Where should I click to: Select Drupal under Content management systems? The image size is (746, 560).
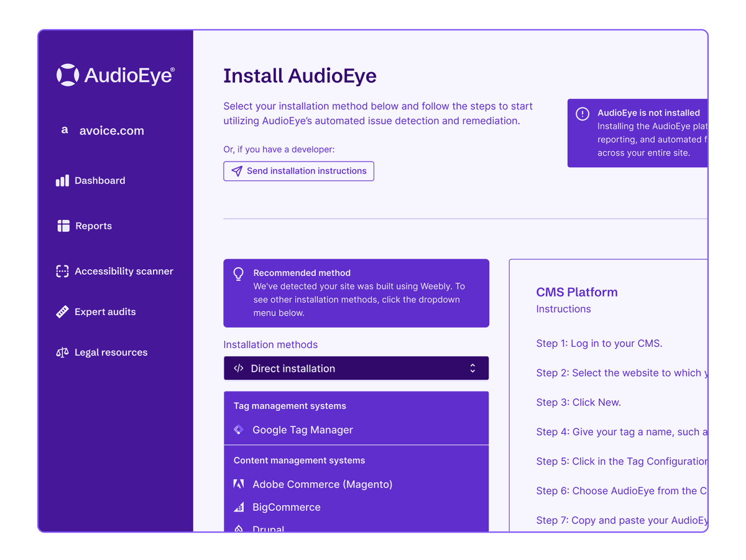point(268,529)
